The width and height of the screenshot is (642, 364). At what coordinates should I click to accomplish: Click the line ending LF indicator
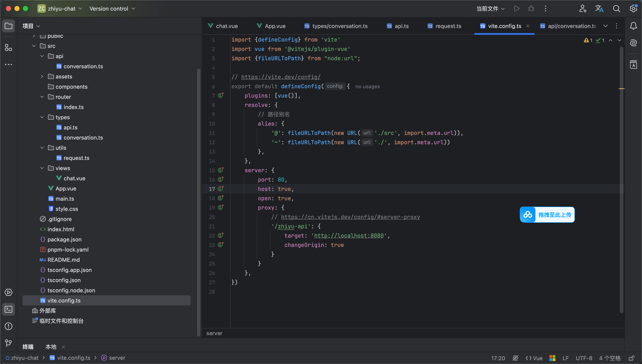click(566, 358)
